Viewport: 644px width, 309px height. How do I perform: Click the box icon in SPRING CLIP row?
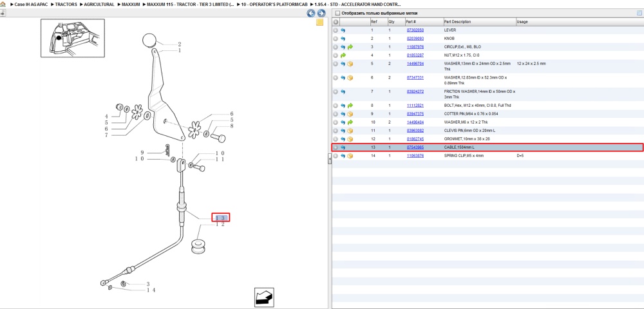click(350, 156)
